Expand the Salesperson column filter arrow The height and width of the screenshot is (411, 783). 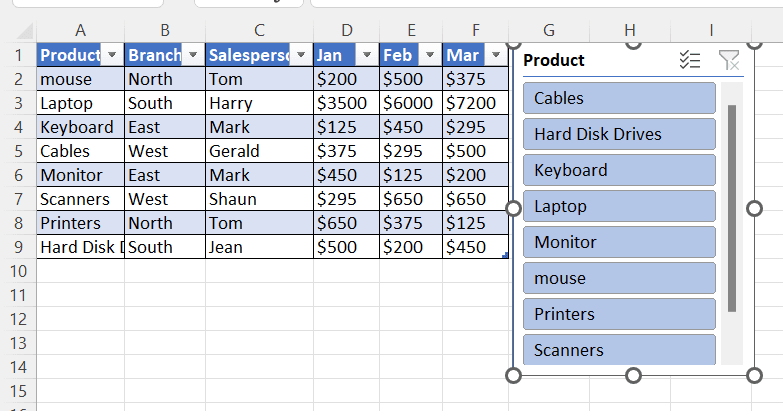(x=300, y=55)
